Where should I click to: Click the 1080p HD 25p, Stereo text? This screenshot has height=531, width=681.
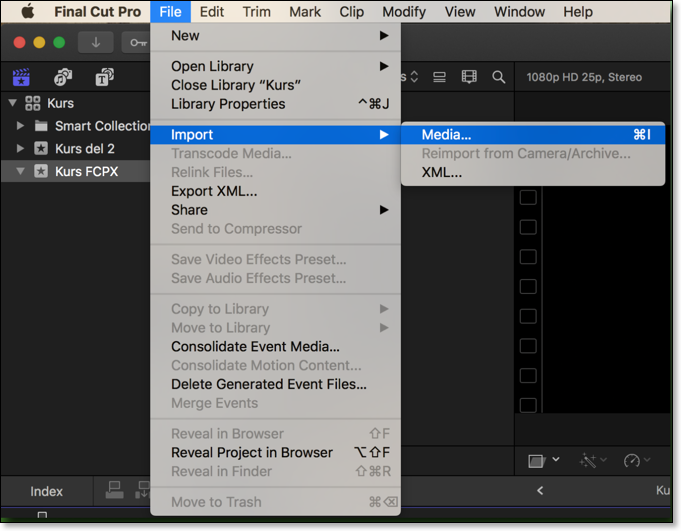pyautogui.click(x=584, y=77)
